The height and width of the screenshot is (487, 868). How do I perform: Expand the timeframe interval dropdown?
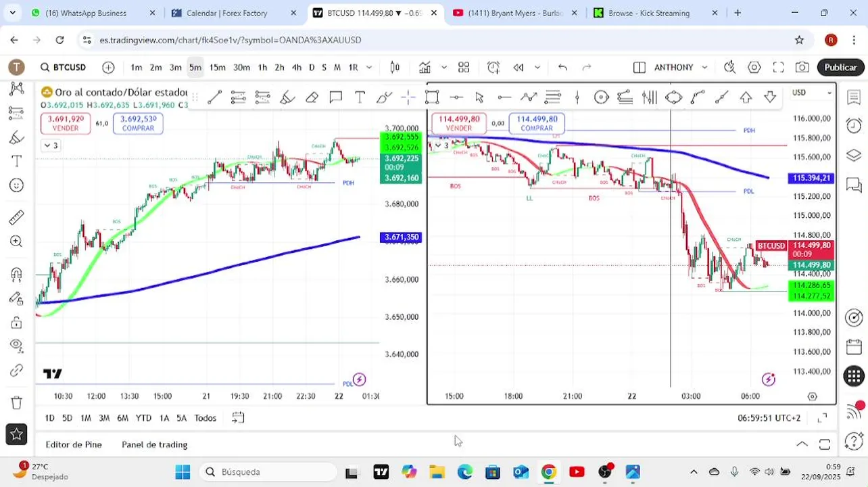[369, 67]
